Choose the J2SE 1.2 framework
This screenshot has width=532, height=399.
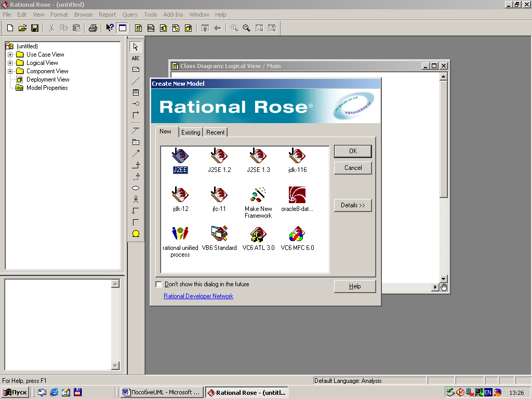[219, 161]
